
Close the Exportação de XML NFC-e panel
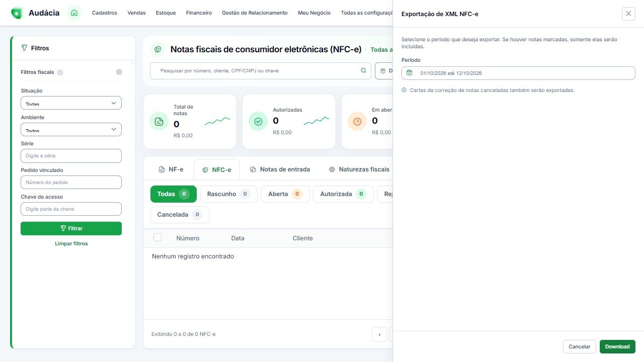click(628, 14)
